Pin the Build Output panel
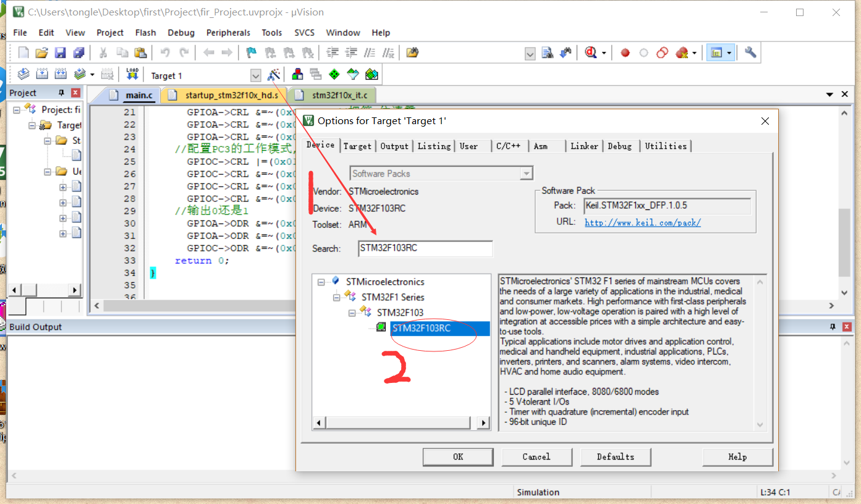Screen dimensions: 861x504 tap(833, 327)
